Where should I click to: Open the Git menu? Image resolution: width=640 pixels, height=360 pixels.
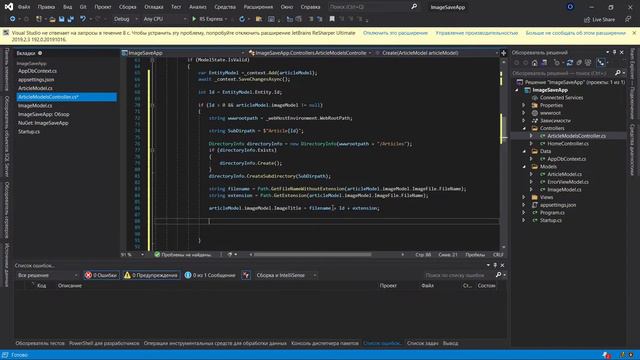[83, 7]
